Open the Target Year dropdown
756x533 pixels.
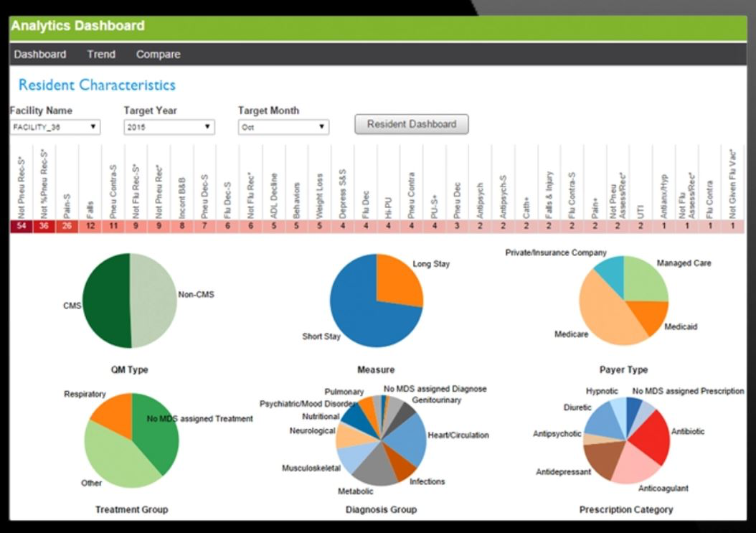[168, 127]
